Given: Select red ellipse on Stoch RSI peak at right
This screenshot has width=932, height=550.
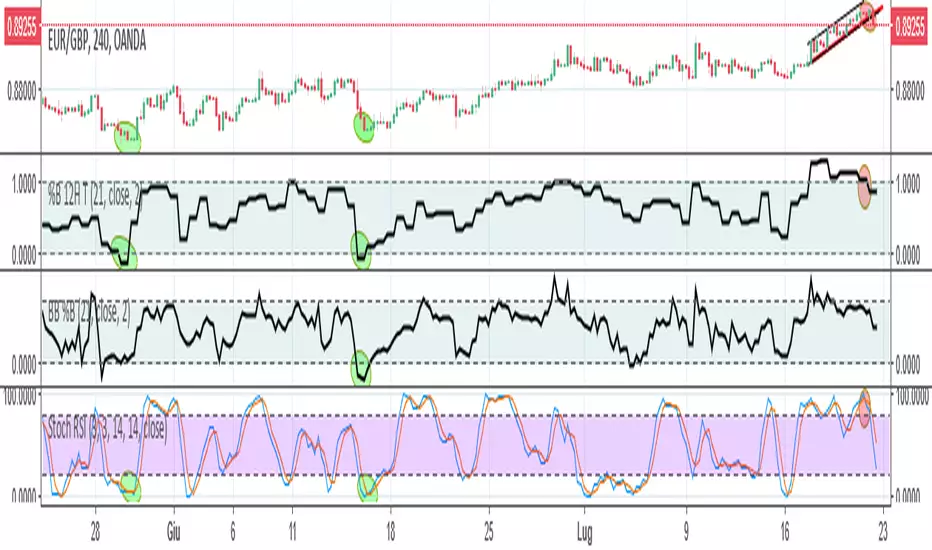Looking at the screenshot, I should (865, 408).
